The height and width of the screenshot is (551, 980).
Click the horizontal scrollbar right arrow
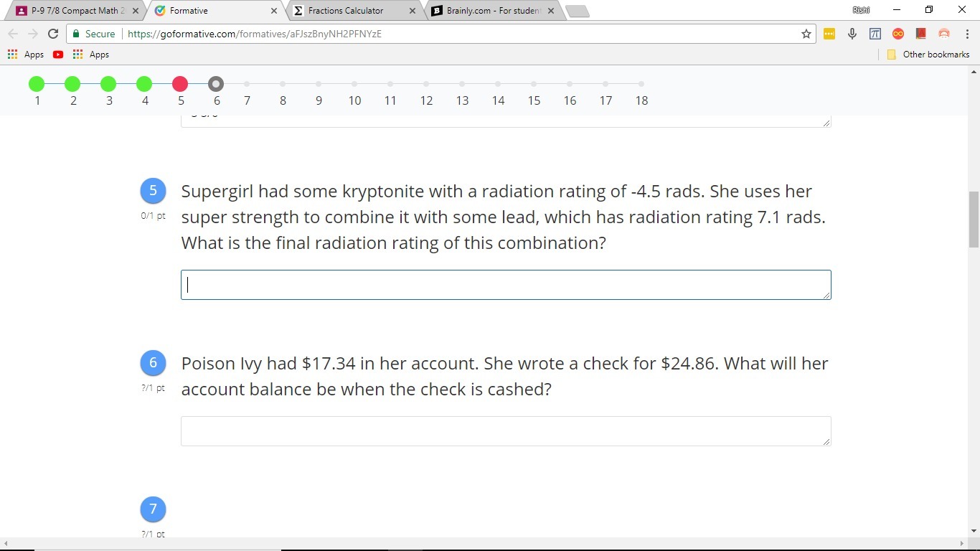point(962,544)
